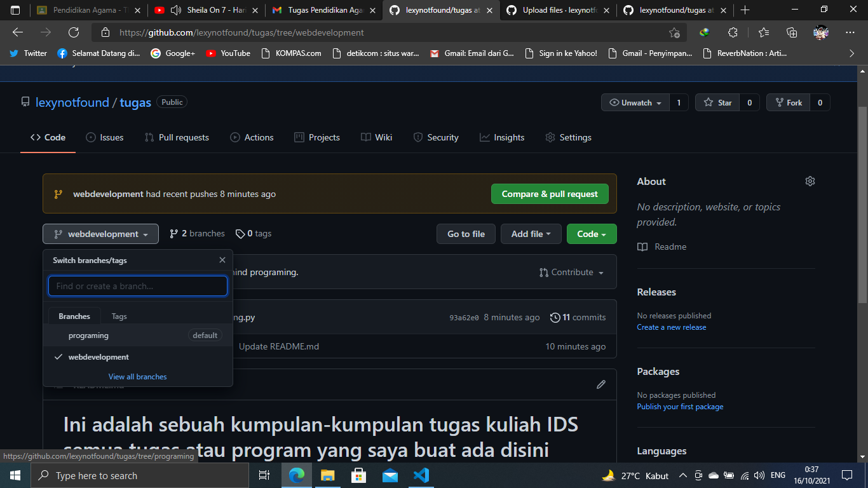
Task: Open repository Settings tab
Action: pyautogui.click(x=568, y=137)
